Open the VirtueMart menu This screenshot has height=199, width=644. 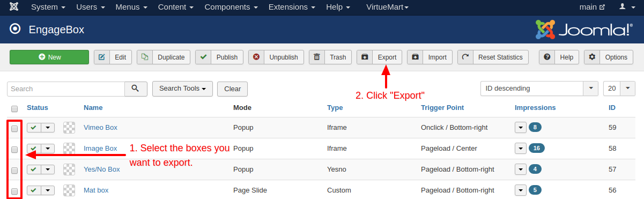coord(387,7)
